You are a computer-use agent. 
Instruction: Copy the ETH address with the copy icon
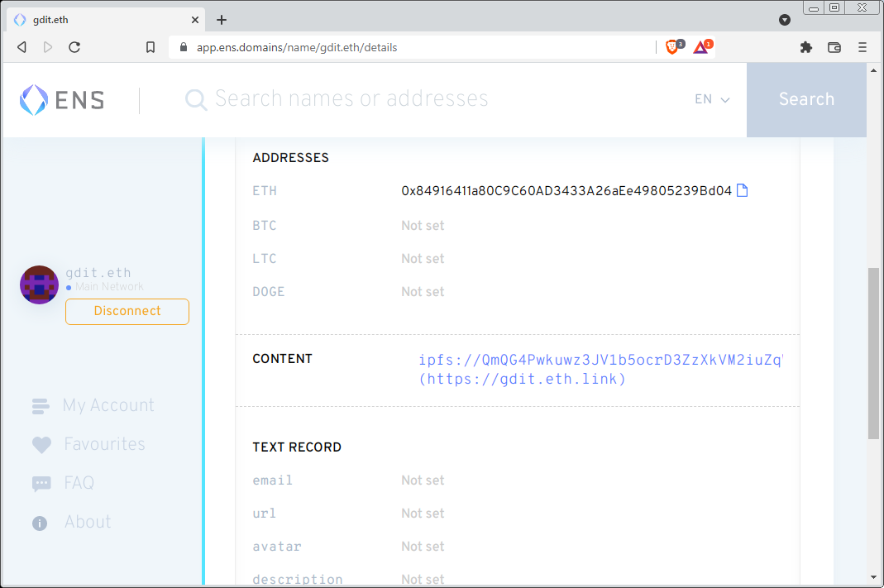coord(742,190)
